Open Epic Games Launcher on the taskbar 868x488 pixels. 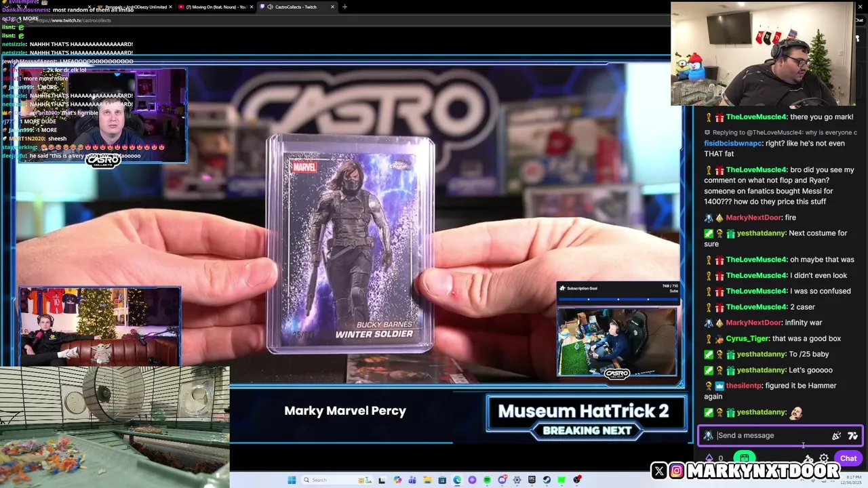pyautogui.click(x=532, y=480)
